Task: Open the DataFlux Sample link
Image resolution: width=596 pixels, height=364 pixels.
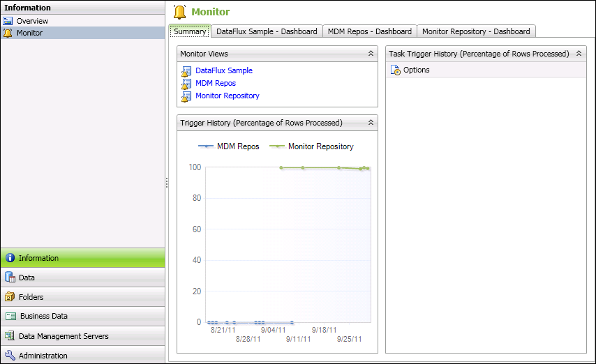Action: pyautogui.click(x=224, y=71)
